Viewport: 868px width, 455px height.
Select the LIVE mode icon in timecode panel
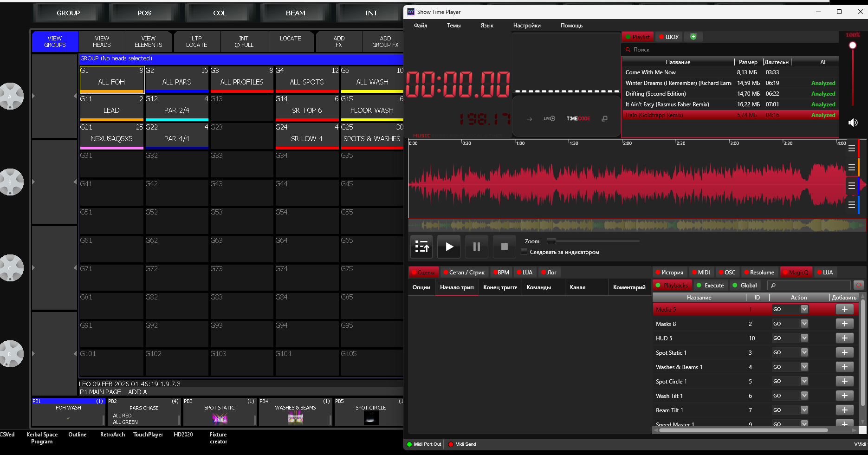pos(549,118)
